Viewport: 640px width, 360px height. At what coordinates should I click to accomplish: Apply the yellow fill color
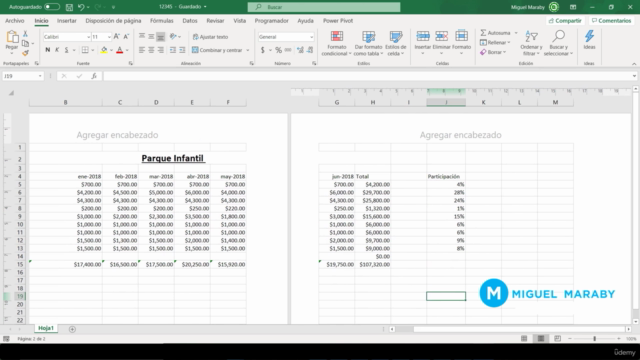[104, 50]
